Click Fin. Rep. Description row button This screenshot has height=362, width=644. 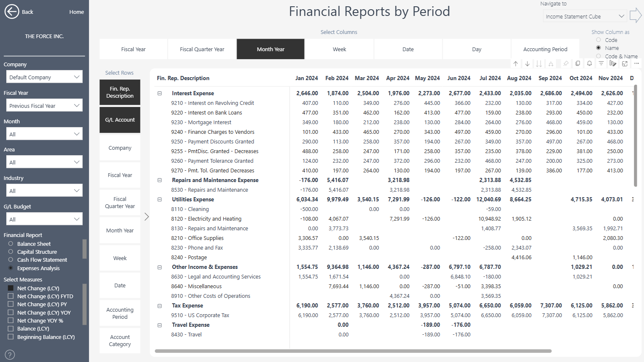point(120,92)
